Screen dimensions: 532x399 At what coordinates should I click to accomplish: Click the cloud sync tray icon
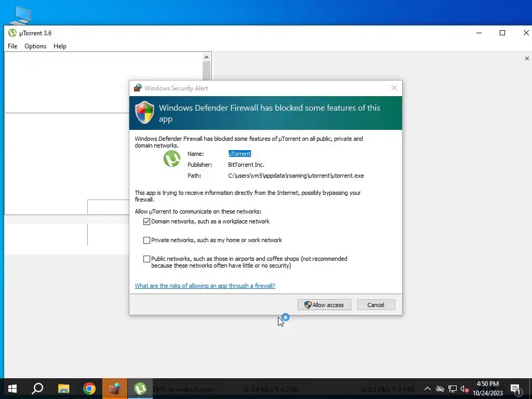[x=440, y=389]
